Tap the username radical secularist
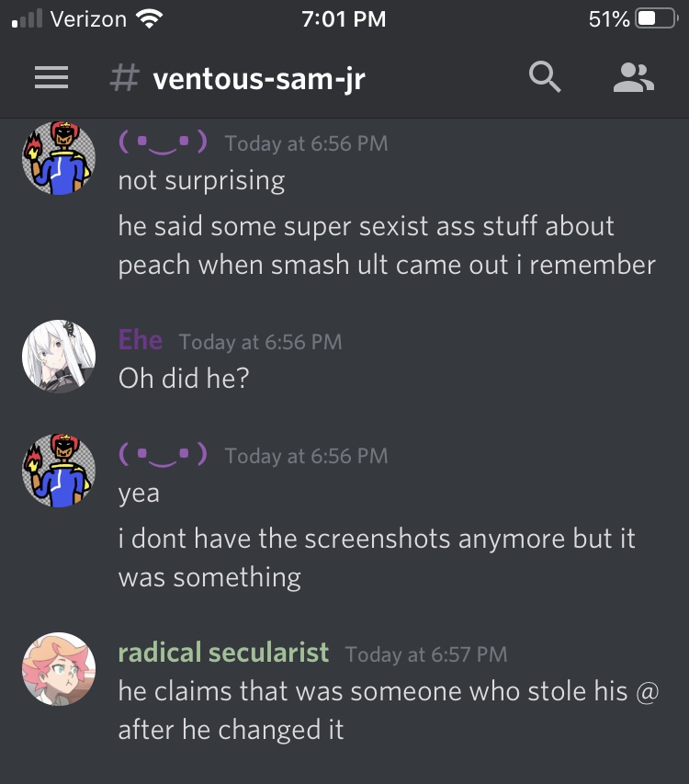The image size is (689, 784). (223, 653)
